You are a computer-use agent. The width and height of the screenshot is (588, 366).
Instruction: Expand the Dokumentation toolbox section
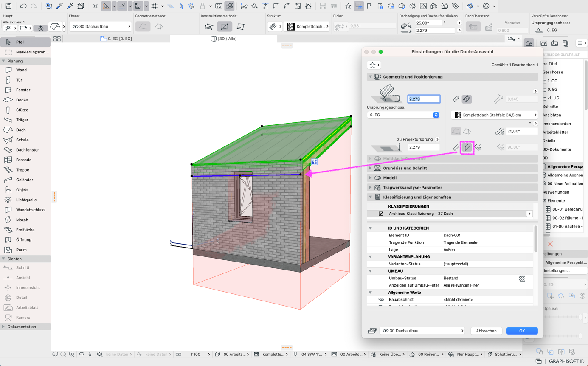click(x=3, y=327)
